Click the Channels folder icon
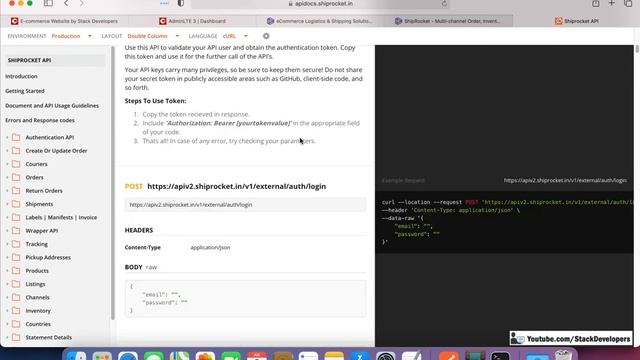Screen dimensions: 640x360 [x=16, y=297]
